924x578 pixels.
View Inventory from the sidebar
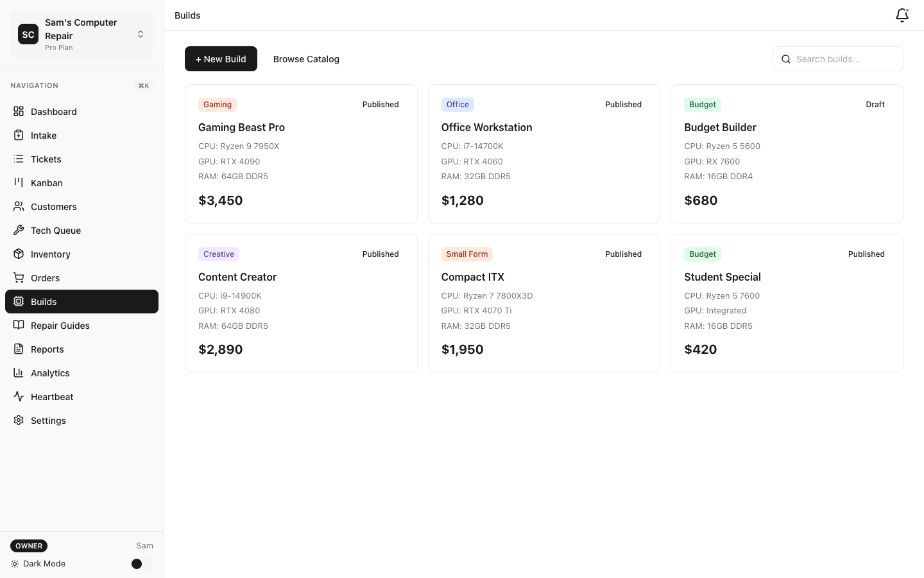coord(50,254)
